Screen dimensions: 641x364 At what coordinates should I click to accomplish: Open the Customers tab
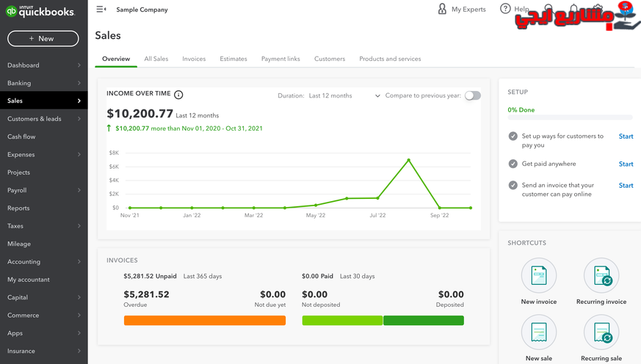point(330,59)
